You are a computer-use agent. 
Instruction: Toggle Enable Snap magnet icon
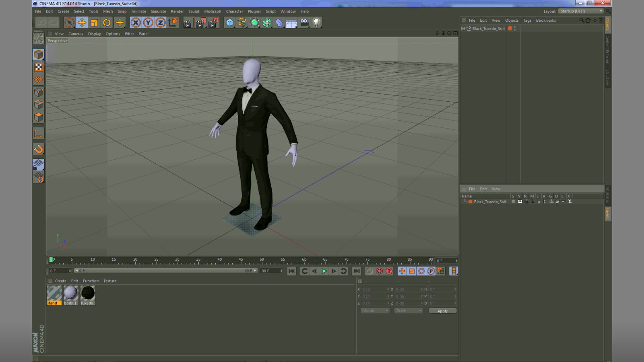tap(39, 149)
